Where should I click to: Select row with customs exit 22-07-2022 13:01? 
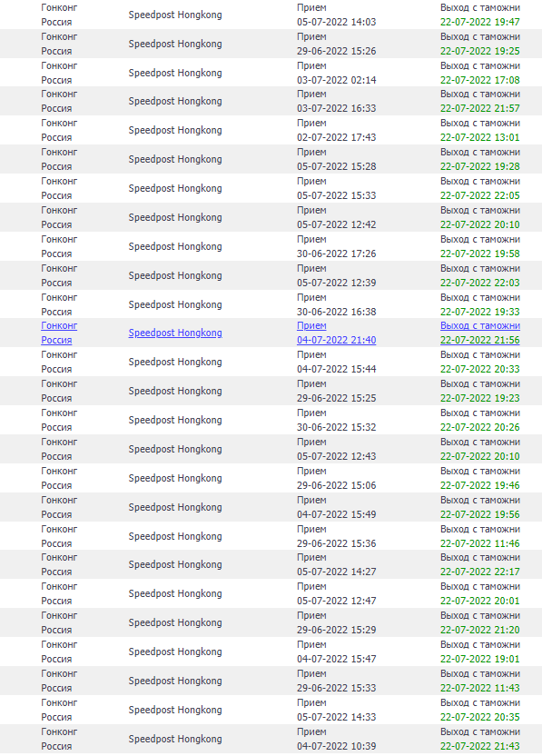coord(271,130)
